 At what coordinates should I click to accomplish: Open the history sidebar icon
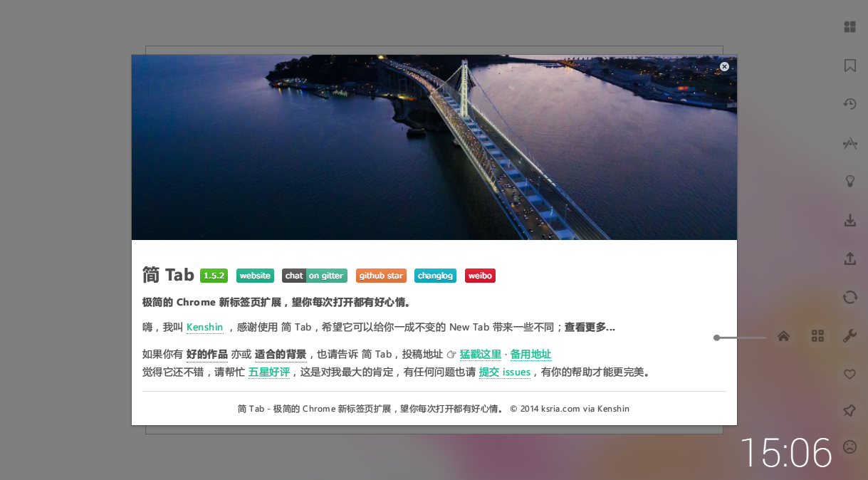849,104
